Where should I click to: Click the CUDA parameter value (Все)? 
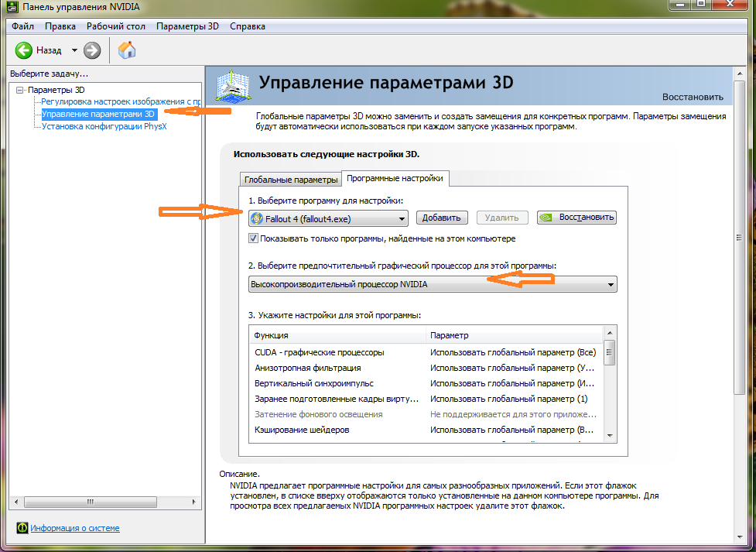tap(513, 352)
